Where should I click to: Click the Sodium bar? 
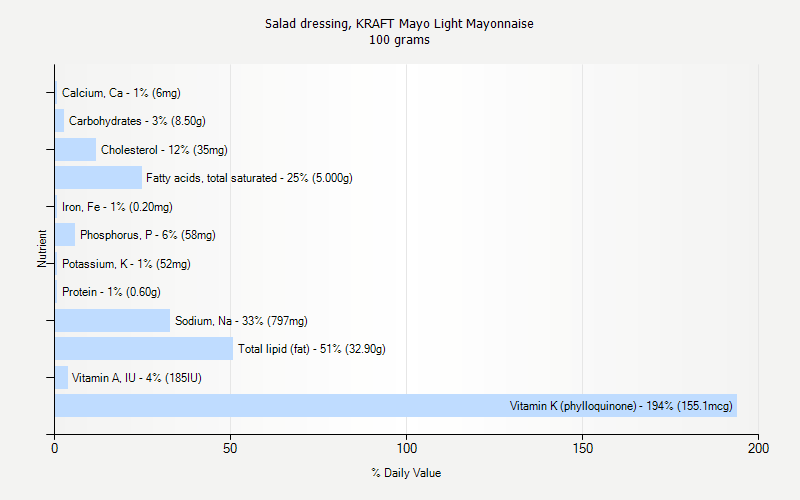pyautogui.click(x=112, y=320)
